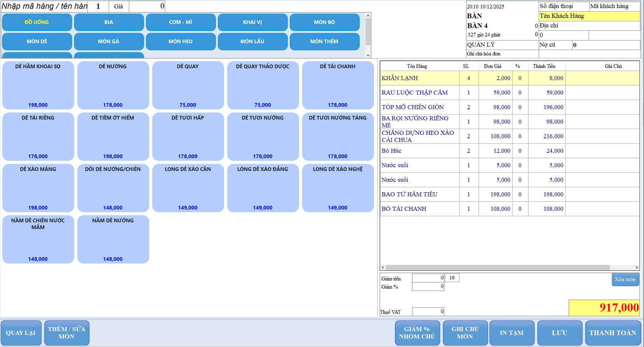Go back using QUAY LẠI button
This screenshot has width=644, height=347.
[x=21, y=333]
